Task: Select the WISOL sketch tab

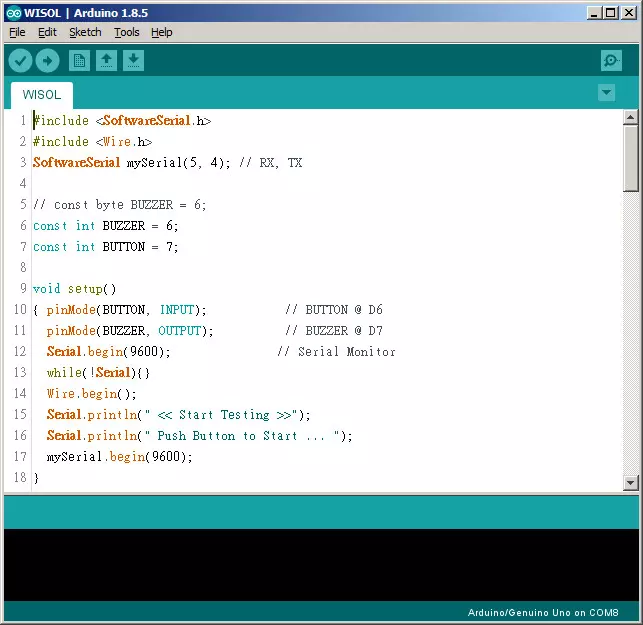Action: point(41,95)
